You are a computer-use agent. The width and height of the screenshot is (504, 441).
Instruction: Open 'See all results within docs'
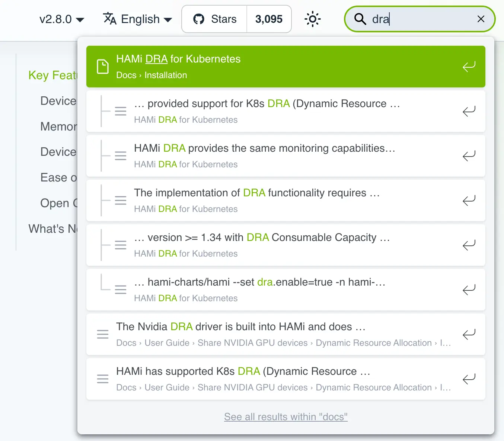pyautogui.click(x=286, y=416)
